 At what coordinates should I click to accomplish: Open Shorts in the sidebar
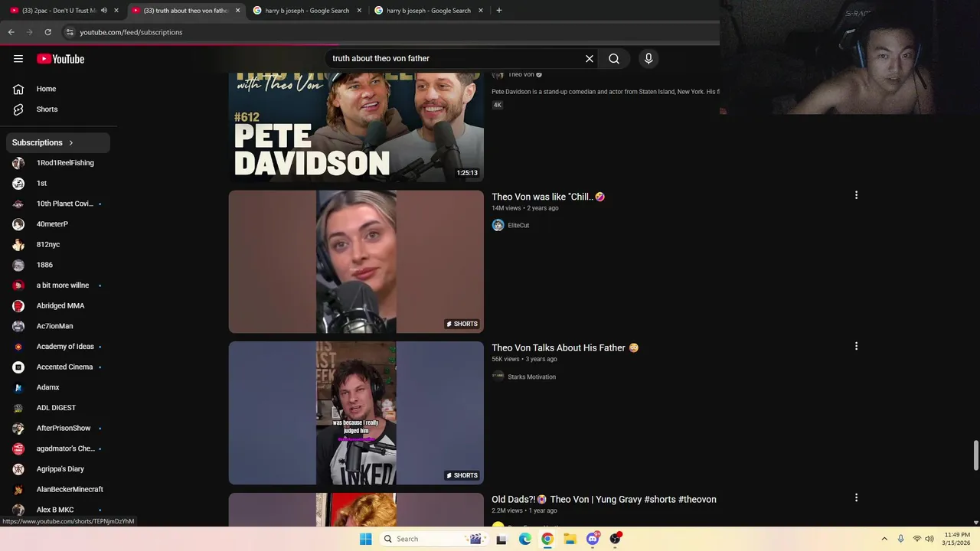tap(58, 109)
